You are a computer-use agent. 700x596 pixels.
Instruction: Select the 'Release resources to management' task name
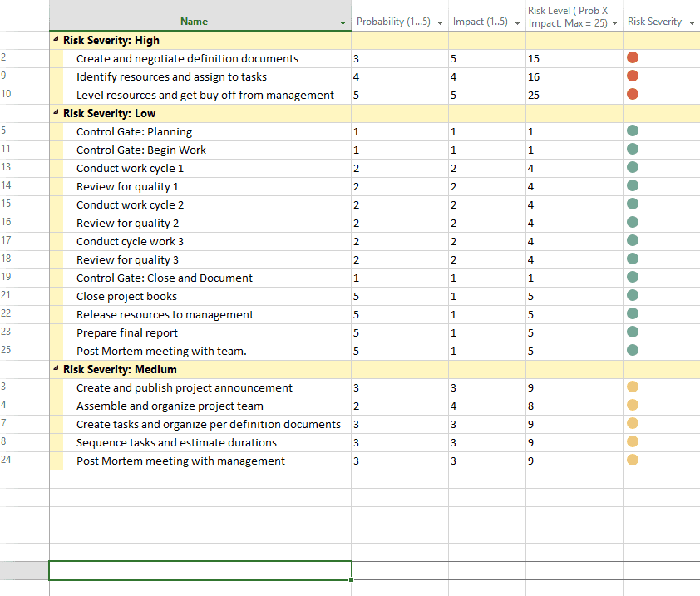click(165, 315)
